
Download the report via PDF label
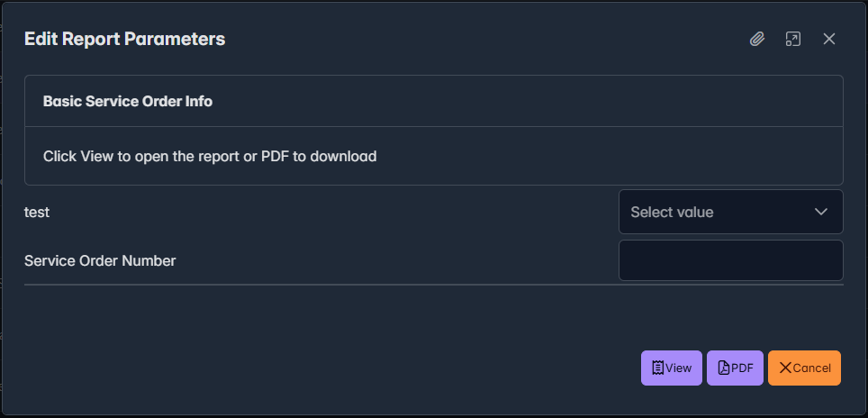[x=742, y=368]
